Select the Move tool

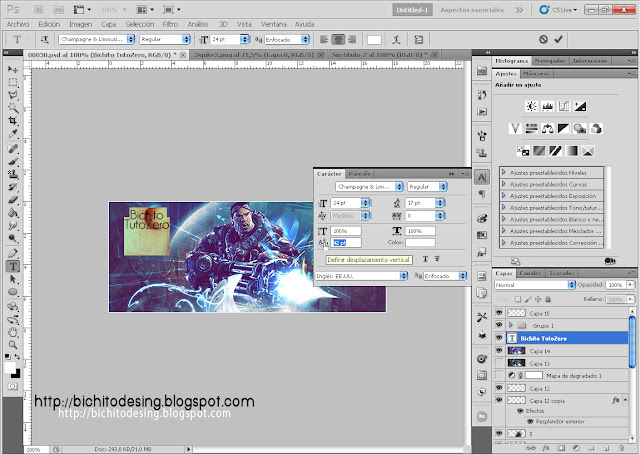coord(13,69)
